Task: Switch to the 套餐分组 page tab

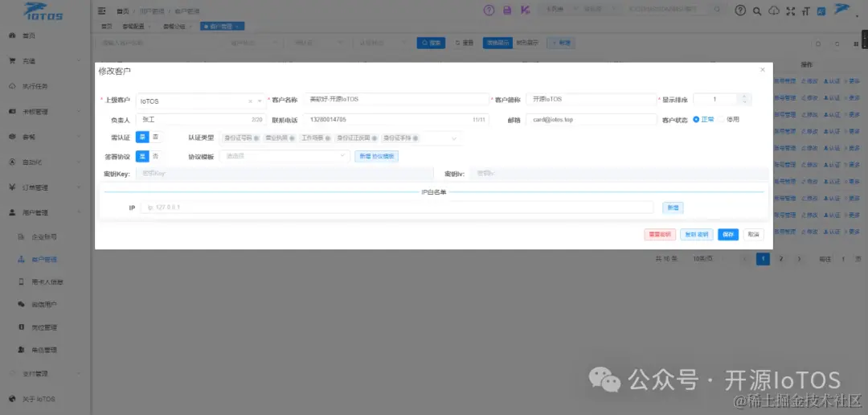Action: pyautogui.click(x=177, y=27)
